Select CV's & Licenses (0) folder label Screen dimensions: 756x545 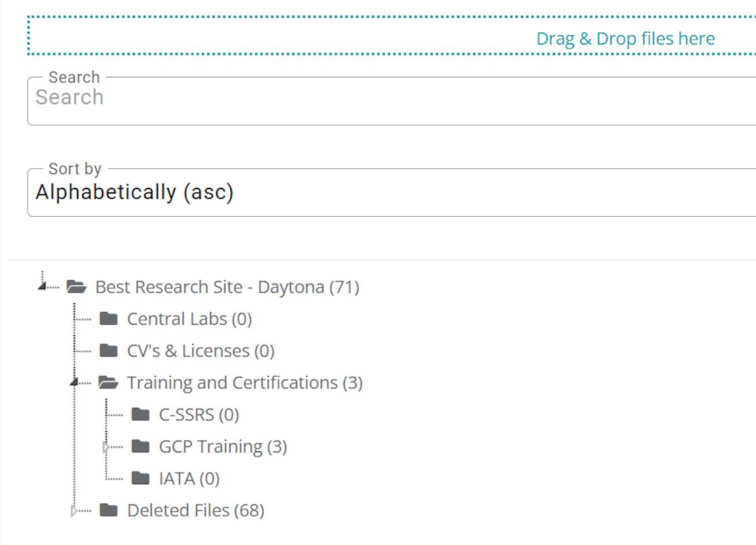[x=200, y=351]
